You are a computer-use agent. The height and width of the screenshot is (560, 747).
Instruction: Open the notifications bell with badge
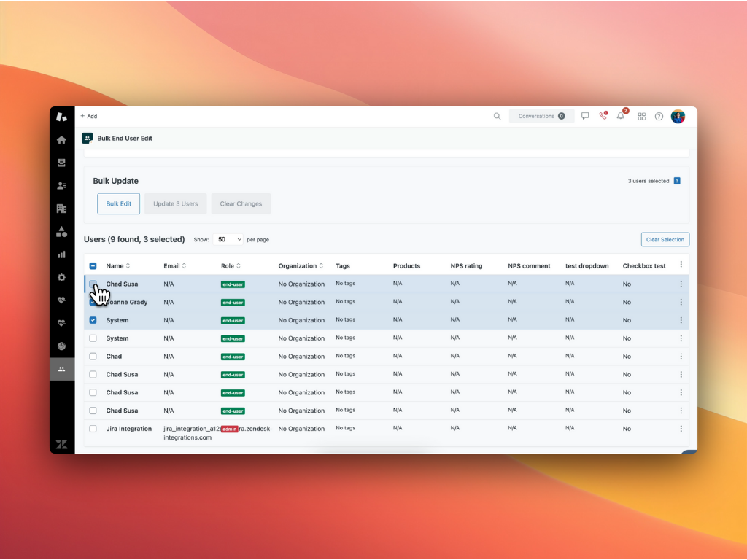pyautogui.click(x=619, y=117)
